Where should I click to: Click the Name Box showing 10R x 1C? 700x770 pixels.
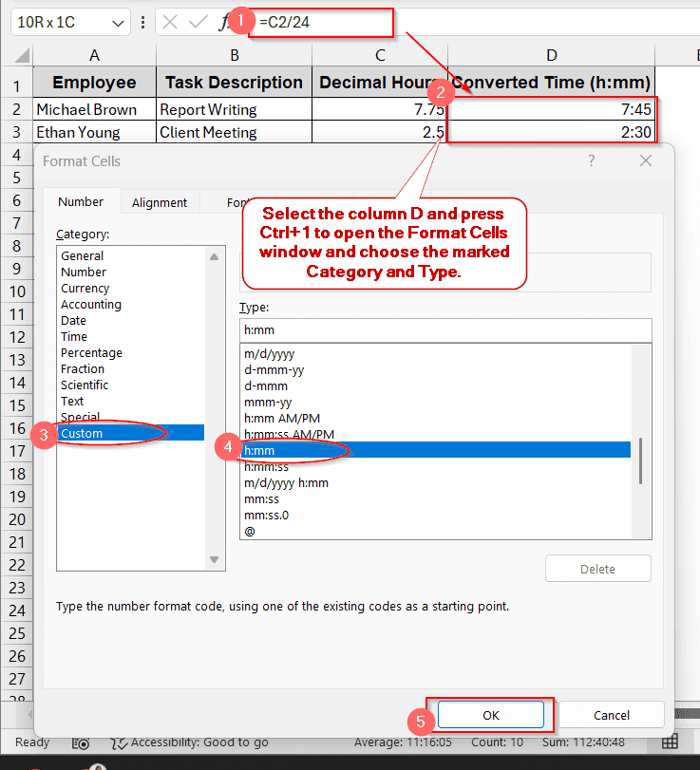[71, 22]
